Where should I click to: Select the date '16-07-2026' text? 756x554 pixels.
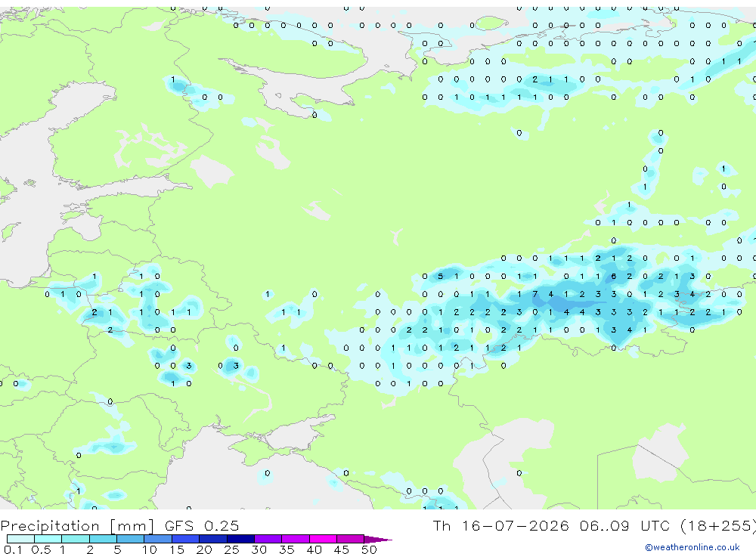[x=516, y=525]
